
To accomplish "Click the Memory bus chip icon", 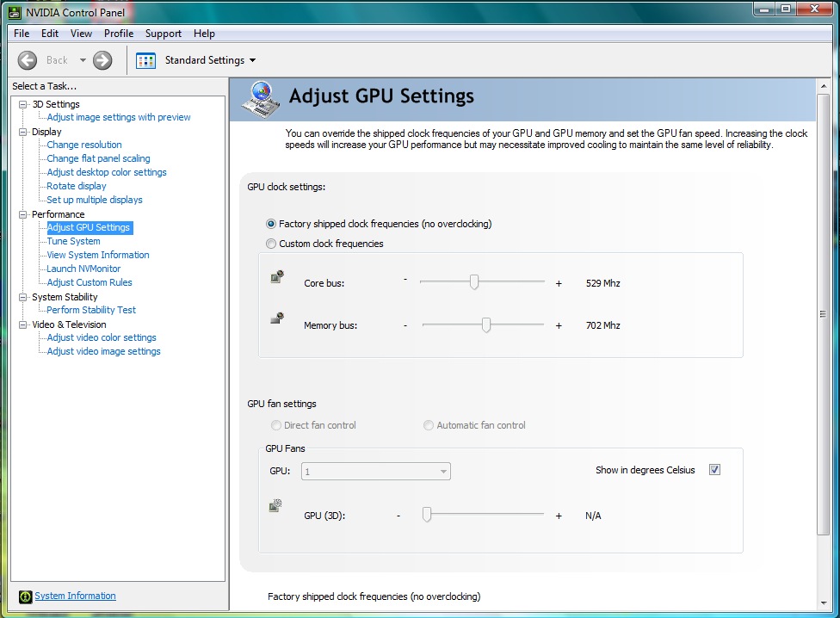I will click(x=277, y=318).
